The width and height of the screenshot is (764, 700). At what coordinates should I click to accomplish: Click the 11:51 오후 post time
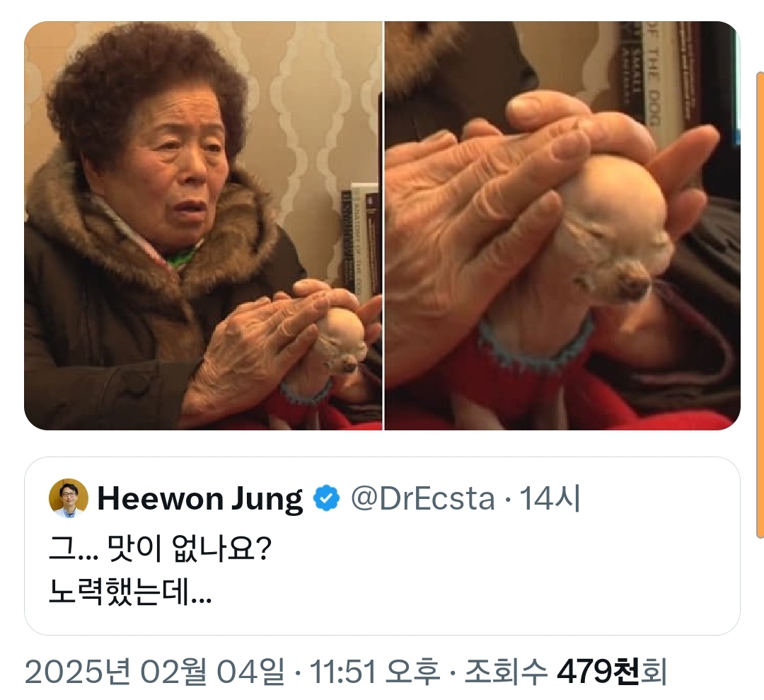(x=375, y=671)
